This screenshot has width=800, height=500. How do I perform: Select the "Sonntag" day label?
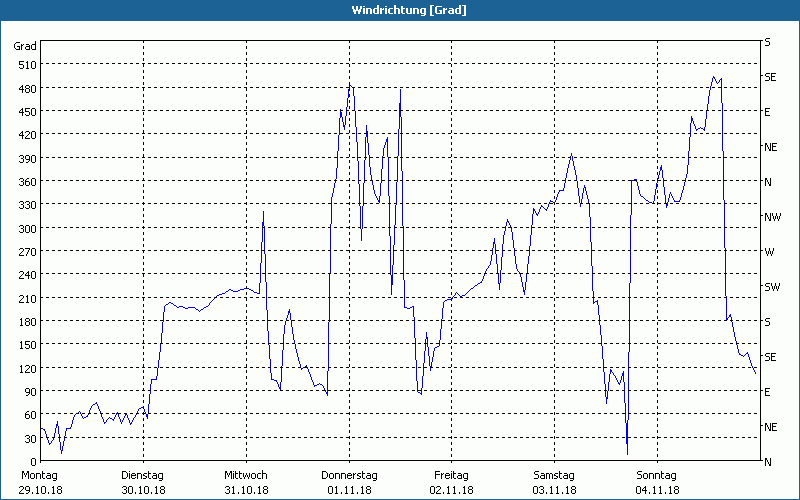click(x=656, y=476)
